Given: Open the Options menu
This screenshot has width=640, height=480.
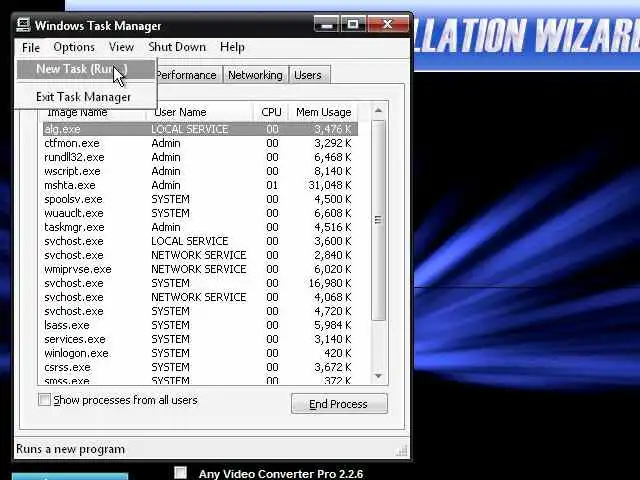Looking at the screenshot, I should click(74, 47).
